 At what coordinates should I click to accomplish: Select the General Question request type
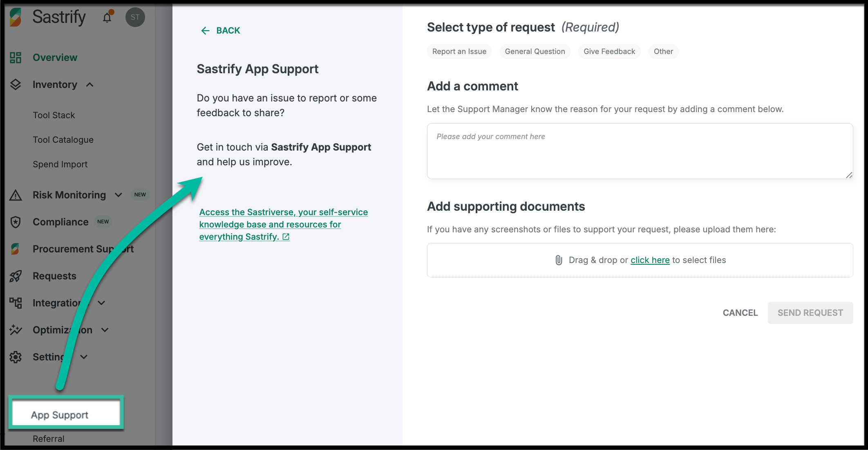coord(535,52)
